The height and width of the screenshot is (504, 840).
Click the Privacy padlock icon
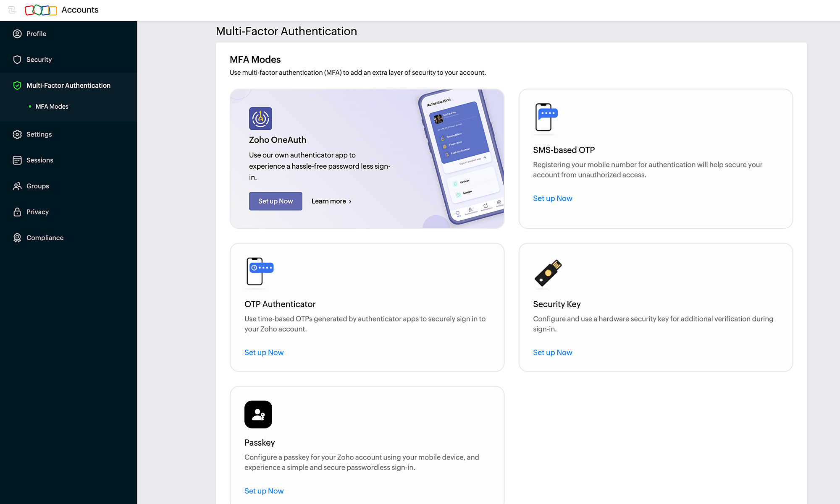tap(17, 212)
